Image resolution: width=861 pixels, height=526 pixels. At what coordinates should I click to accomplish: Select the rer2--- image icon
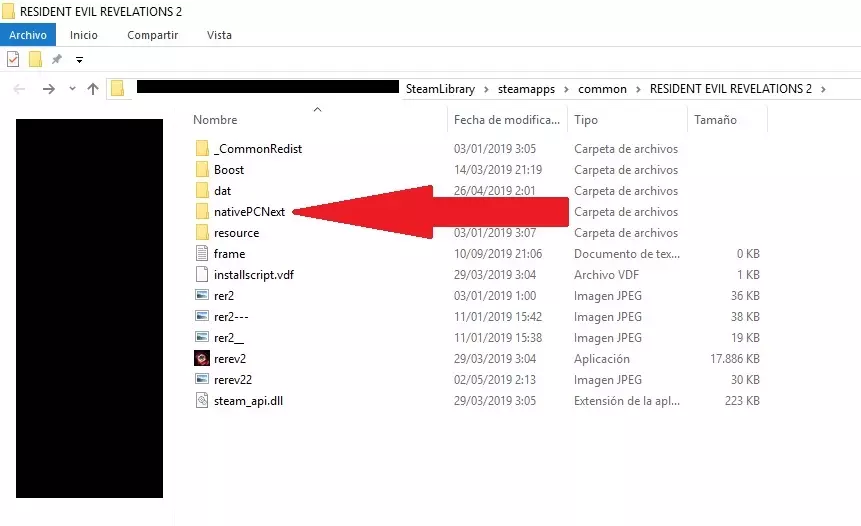coord(202,316)
